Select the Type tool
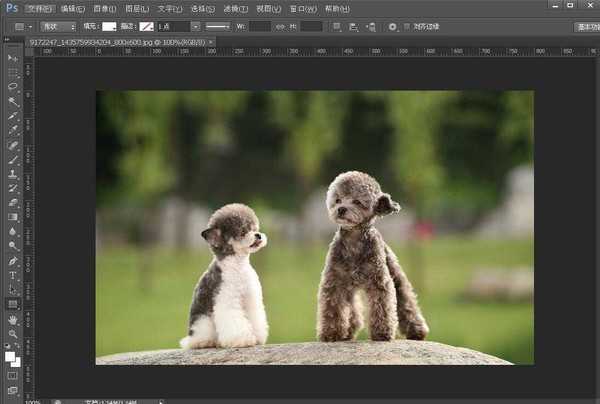Screen dimensions: 600x404 [x=13, y=274]
